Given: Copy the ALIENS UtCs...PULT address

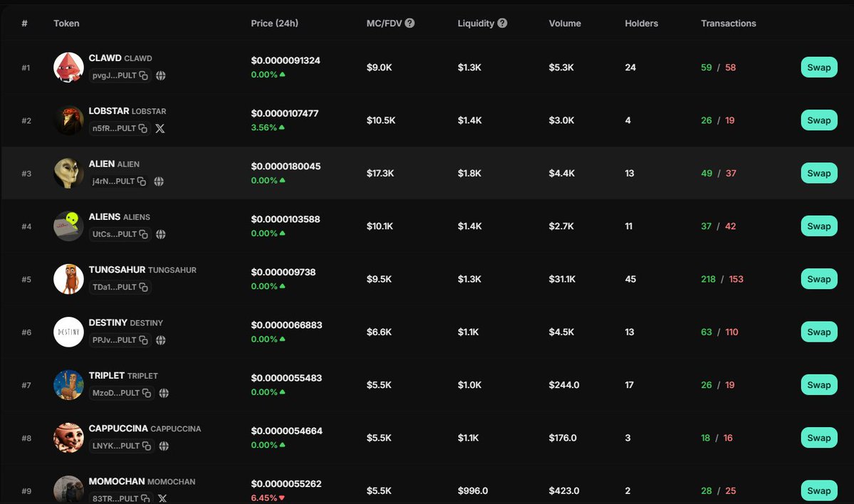Looking at the screenshot, I should [143, 234].
